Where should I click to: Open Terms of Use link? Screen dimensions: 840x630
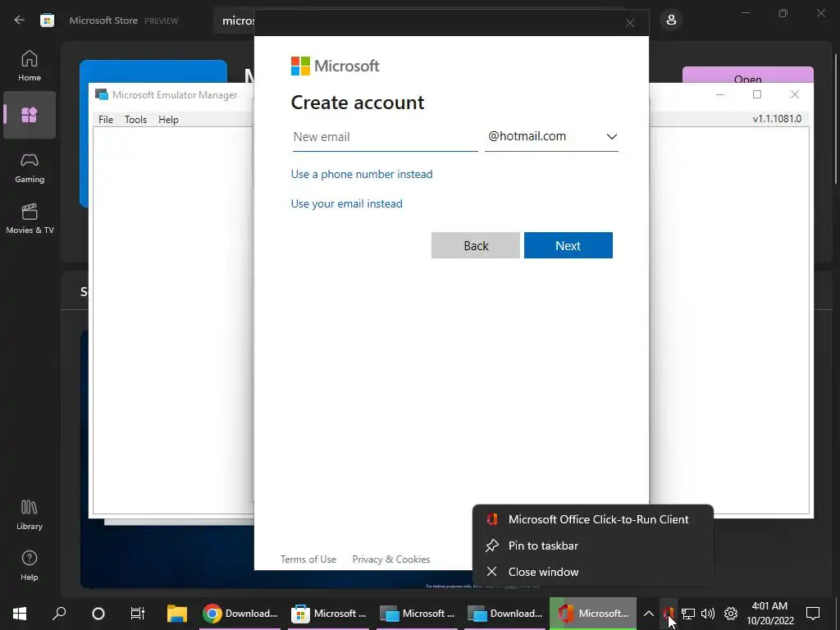point(308,559)
